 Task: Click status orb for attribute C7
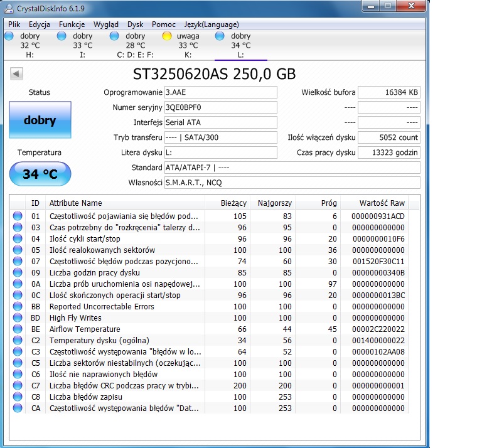pos(18,385)
